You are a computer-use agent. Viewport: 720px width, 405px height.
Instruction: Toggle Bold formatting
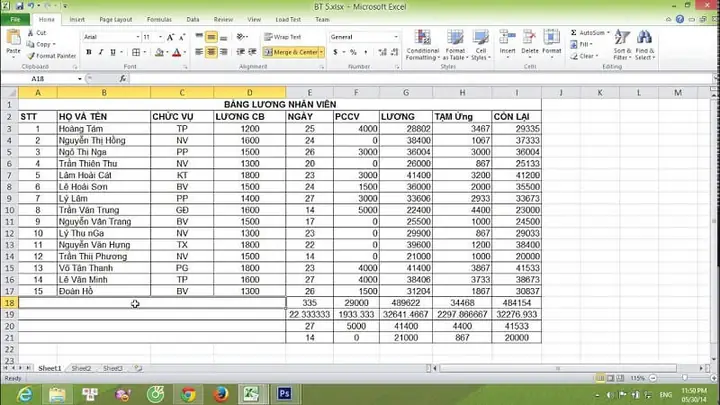click(89, 52)
